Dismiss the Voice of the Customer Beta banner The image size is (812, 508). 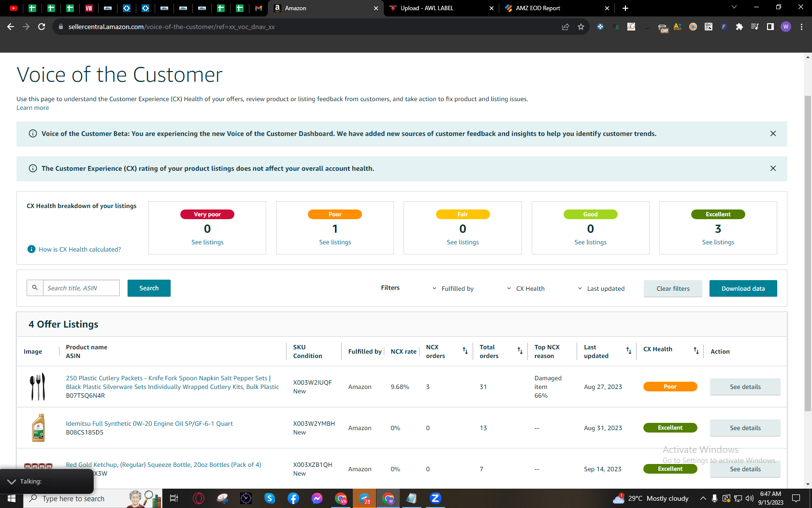click(x=773, y=134)
